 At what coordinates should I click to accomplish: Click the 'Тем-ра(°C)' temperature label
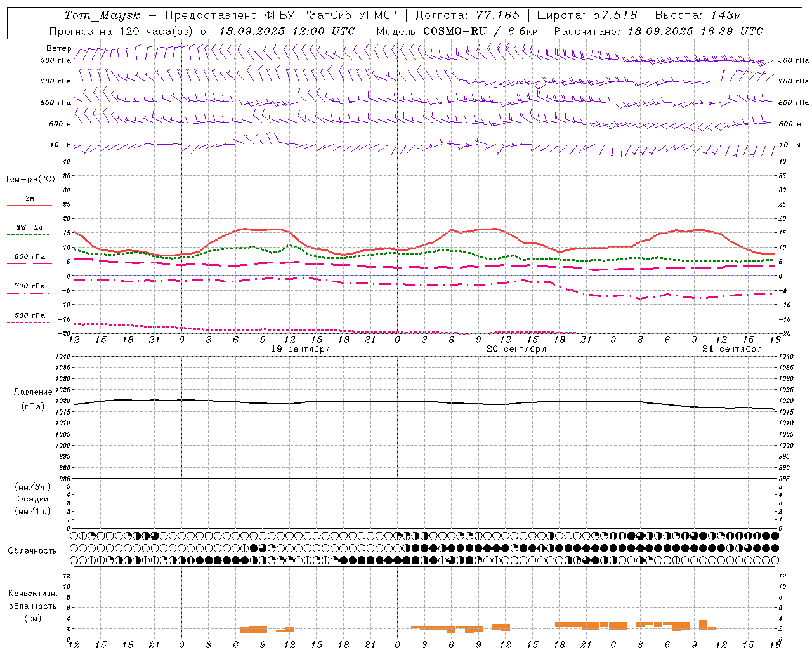tap(30, 180)
